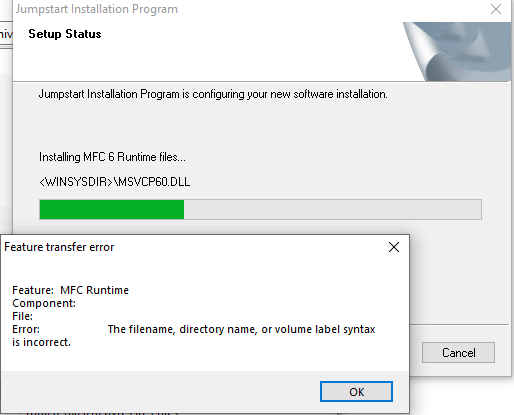This screenshot has height=415, width=514.
Task: Click the unfilled portion of progress bar
Action: [x=333, y=209]
